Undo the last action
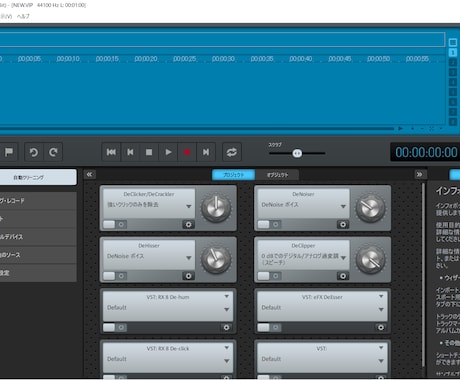Viewport: 460px width, 380px height. coord(34,152)
